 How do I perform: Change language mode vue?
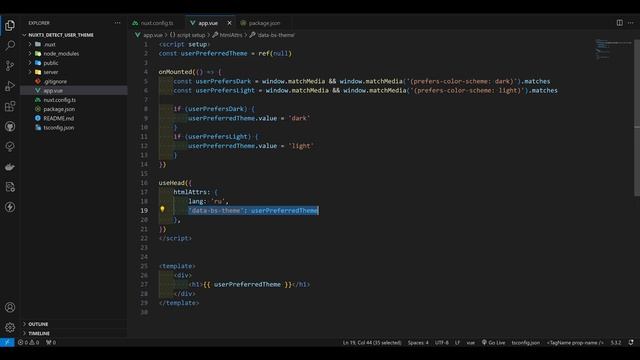(x=471, y=342)
